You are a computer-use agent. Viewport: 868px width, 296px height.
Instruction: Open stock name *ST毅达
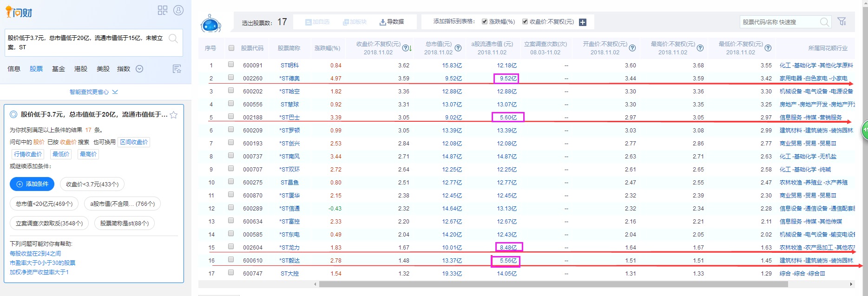(x=289, y=261)
